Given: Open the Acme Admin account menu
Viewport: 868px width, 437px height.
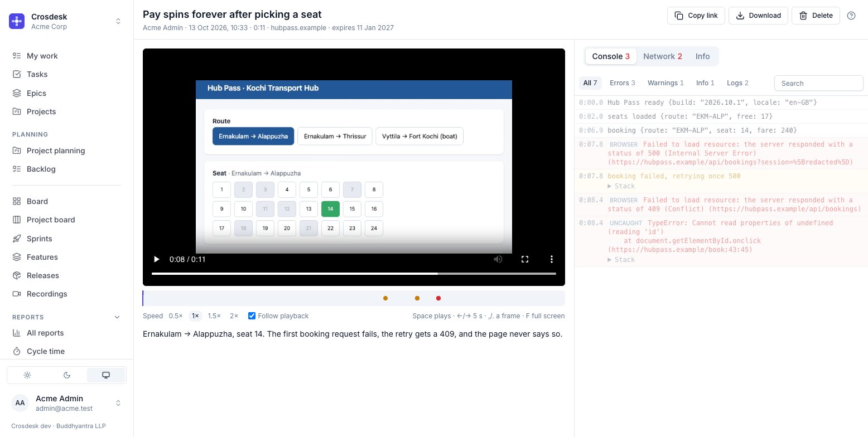Looking at the screenshot, I should [67, 403].
